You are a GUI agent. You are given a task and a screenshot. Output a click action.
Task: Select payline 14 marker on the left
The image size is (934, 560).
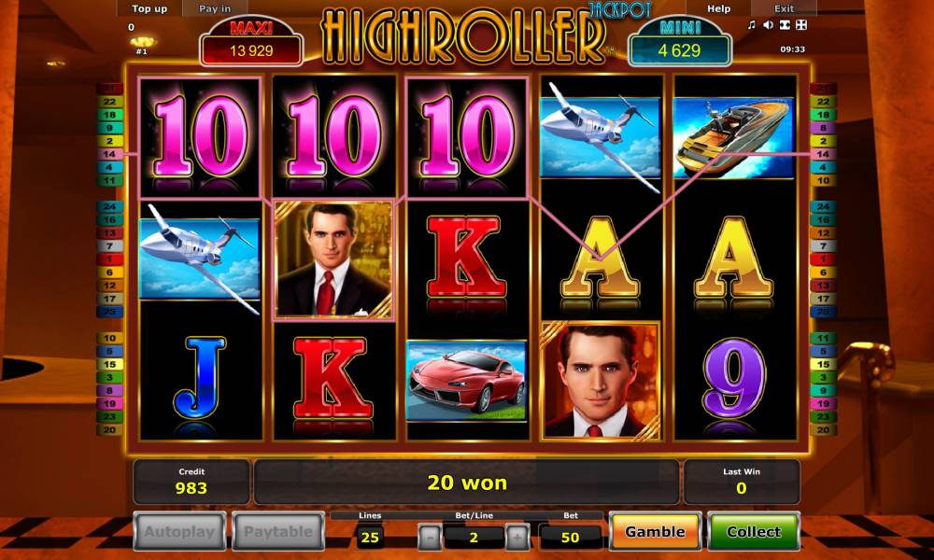click(109, 154)
